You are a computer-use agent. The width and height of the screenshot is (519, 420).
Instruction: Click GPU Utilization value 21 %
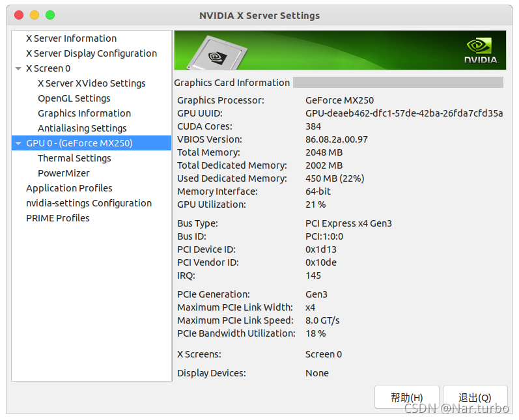315,204
